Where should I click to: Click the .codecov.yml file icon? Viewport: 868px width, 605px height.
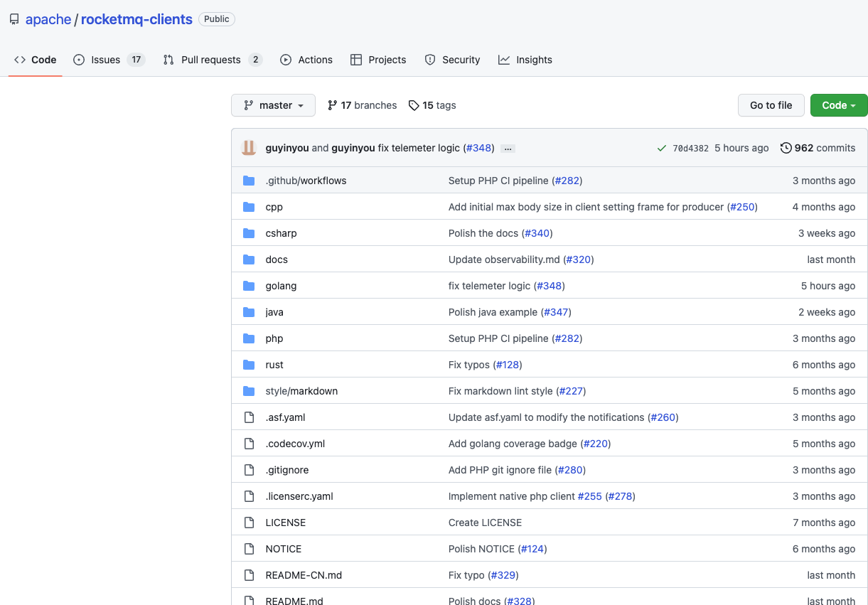pyautogui.click(x=249, y=444)
